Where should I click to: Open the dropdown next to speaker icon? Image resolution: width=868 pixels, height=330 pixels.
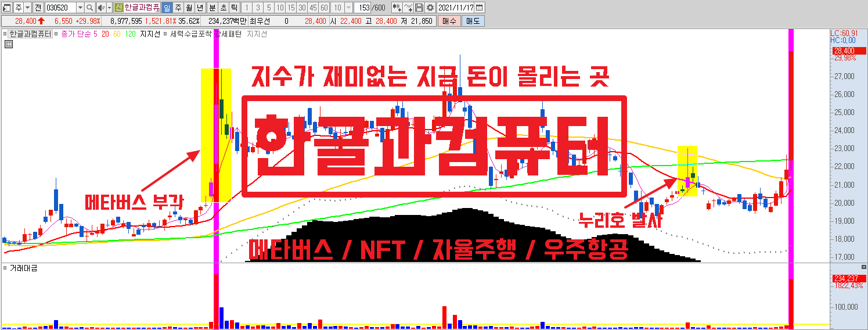coord(109,8)
